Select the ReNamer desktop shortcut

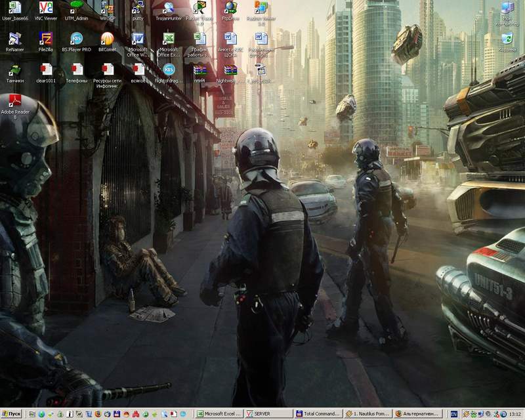pyautogui.click(x=14, y=42)
